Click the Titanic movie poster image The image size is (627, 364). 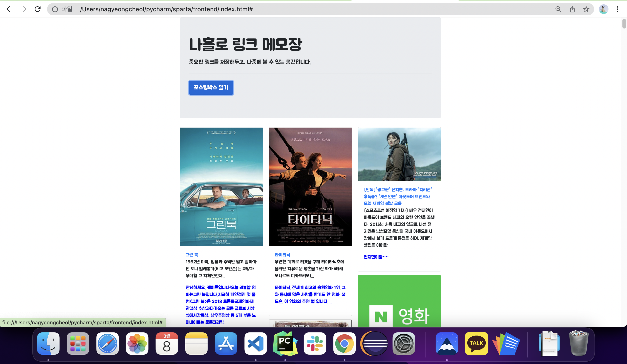[x=310, y=187]
